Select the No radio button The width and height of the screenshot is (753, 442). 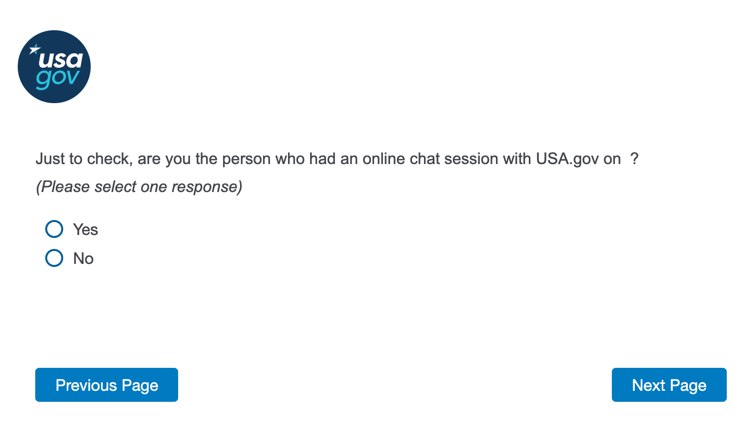(54, 258)
